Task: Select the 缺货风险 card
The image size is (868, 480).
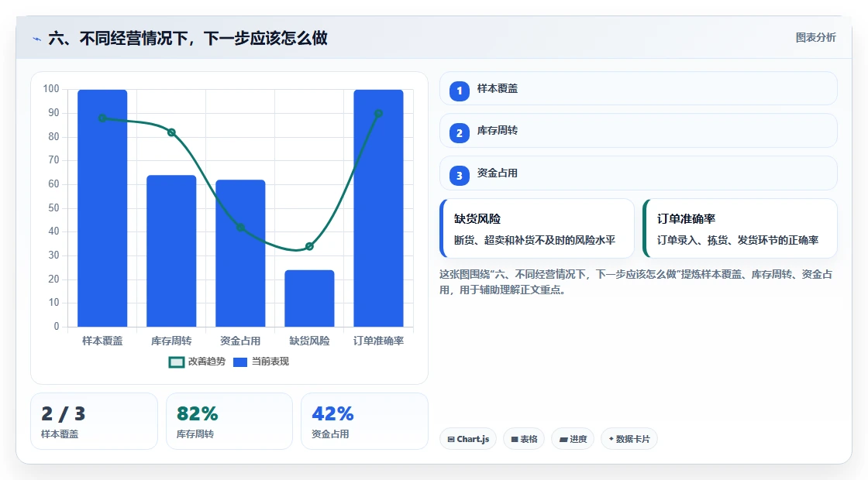Action: pos(537,228)
